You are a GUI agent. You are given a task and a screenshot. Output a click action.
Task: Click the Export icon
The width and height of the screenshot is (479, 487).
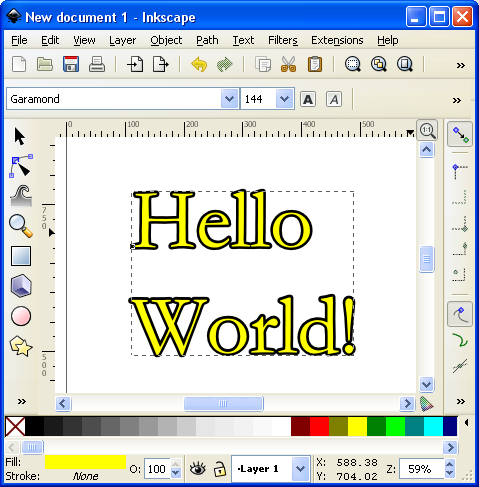tap(161, 64)
